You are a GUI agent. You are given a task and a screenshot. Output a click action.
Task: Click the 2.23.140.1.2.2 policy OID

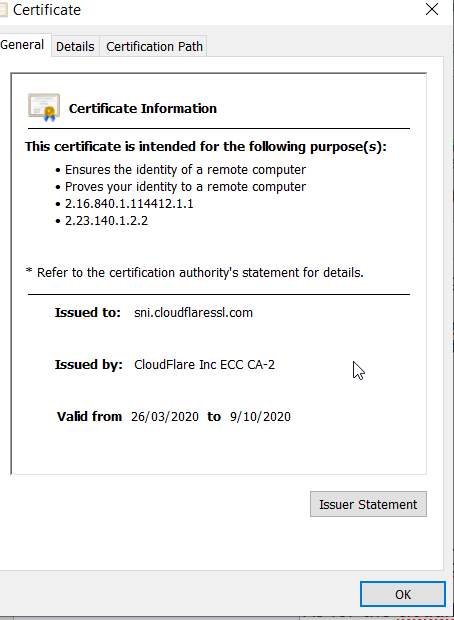(106, 221)
